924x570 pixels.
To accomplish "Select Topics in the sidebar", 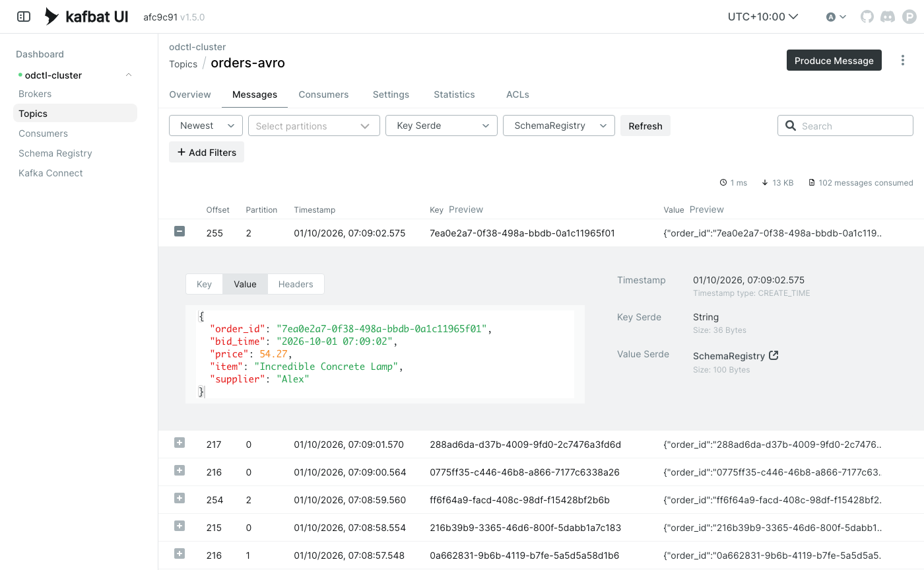I will pos(75,114).
